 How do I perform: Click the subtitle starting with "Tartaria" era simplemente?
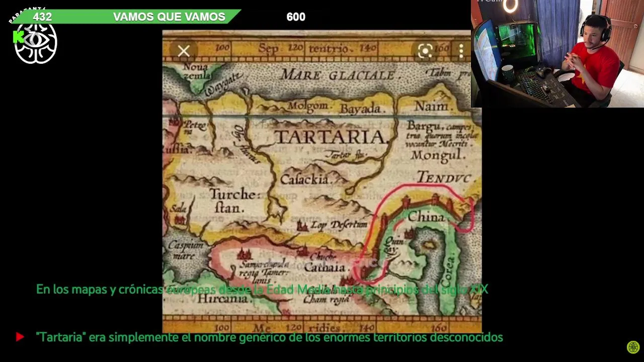click(x=270, y=337)
